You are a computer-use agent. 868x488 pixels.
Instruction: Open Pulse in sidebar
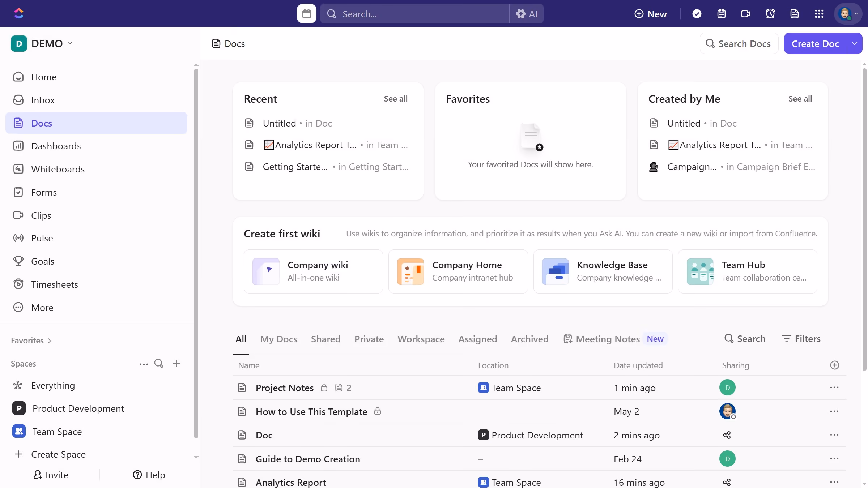click(96, 238)
